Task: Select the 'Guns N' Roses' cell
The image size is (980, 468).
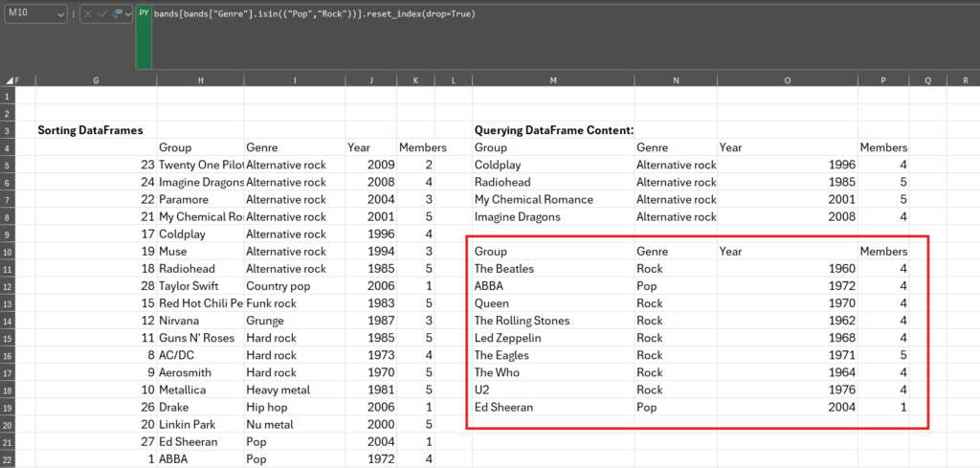Action: [200, 338]
